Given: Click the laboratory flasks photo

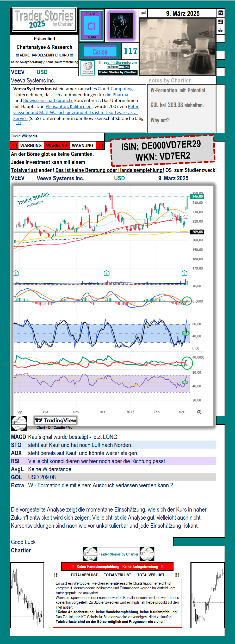Looking at the screenshot, I should [178, 47].
